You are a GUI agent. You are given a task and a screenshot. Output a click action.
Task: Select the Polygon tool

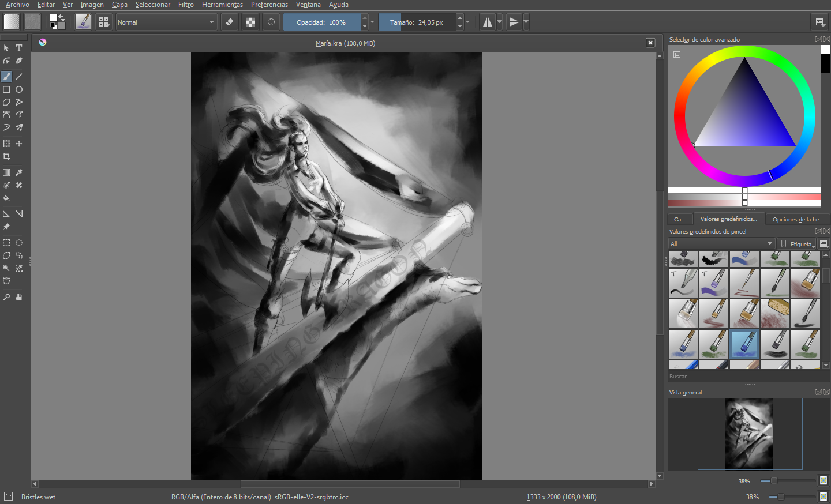pos(6,102)
